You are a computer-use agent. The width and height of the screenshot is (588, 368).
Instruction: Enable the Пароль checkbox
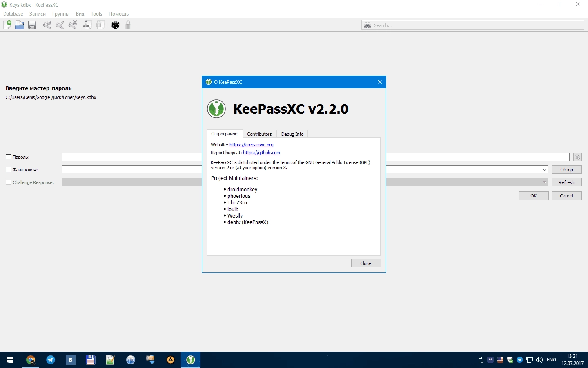[x=8, y=157]
